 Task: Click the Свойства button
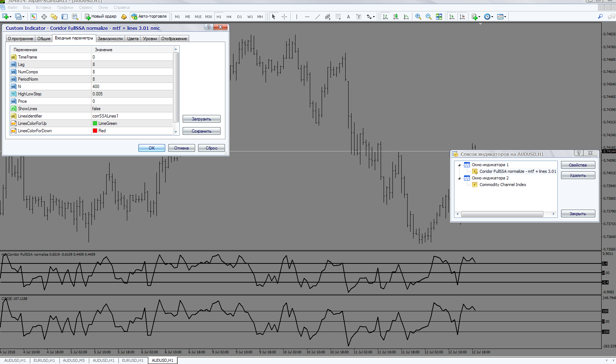point(578,165)
